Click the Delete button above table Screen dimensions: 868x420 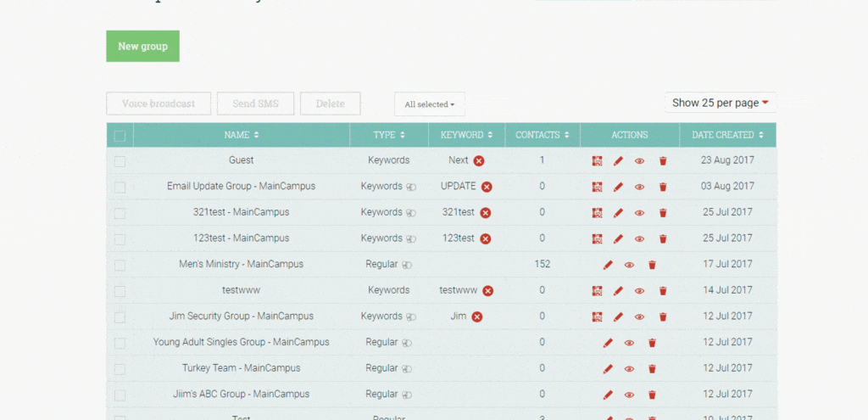[331, 104]
